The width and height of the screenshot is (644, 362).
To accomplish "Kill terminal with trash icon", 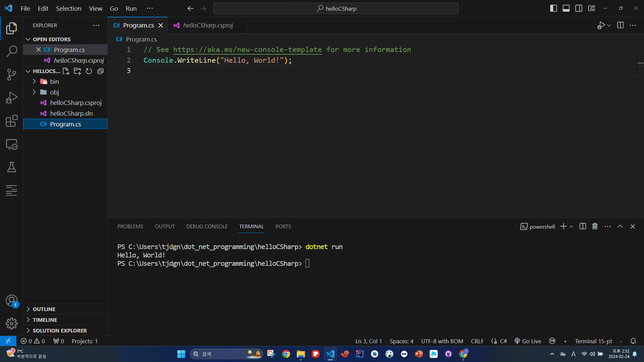I will coord(595,227).
